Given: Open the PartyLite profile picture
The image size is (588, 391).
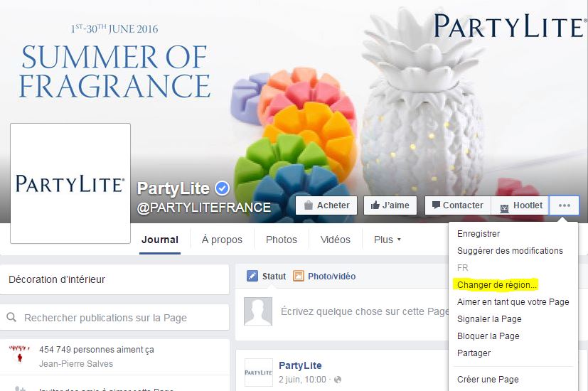Looking at the screenshot, I should point(70,183).
